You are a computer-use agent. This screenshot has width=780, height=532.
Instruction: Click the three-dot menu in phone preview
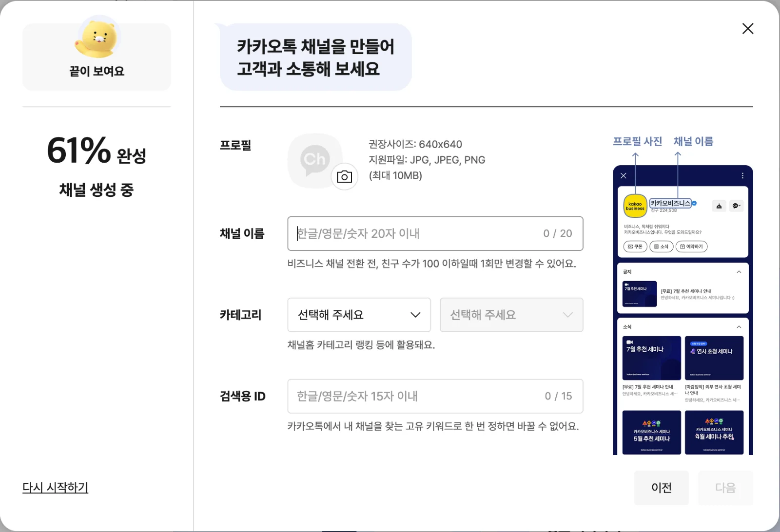tap(742, 176)
